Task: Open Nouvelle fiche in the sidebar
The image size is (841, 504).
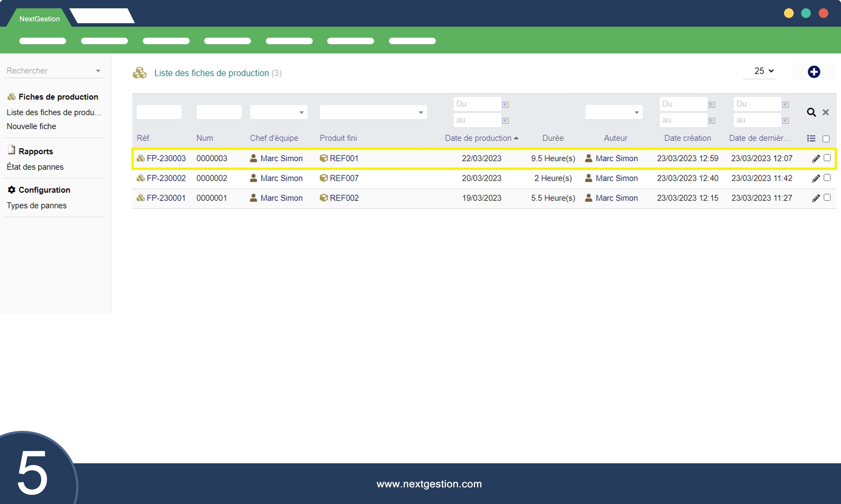Action: click(x=32, y=126)
